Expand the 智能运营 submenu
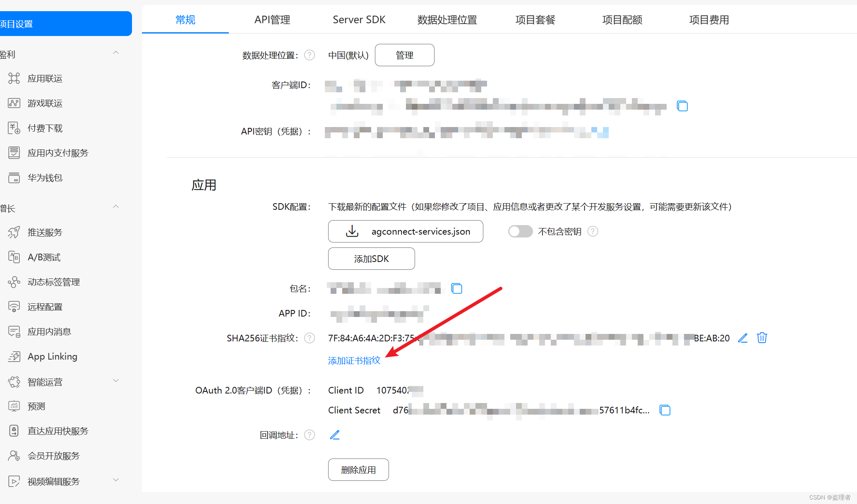Screen dimensions: 857x504 pyautogui.click(x=116, y=381)
